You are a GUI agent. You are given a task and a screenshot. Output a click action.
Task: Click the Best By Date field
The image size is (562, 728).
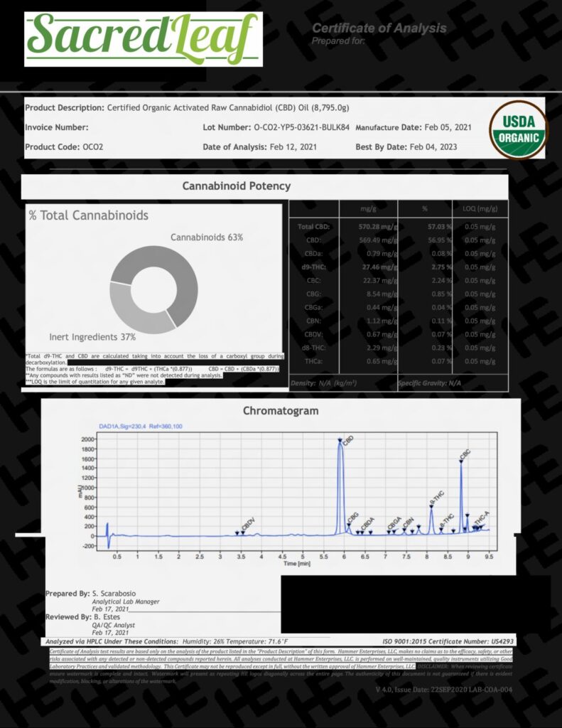coord(406,147)
